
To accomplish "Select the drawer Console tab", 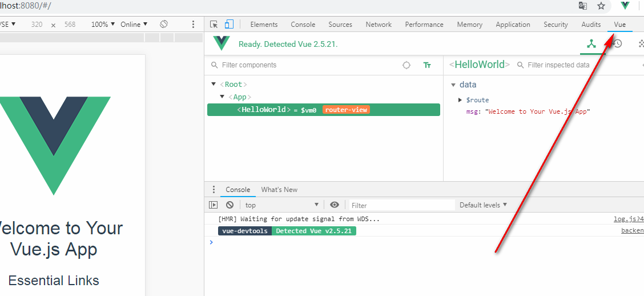I will (238, 190).
